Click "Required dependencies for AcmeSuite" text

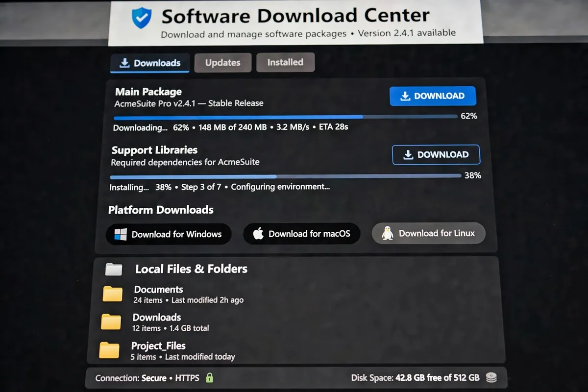click(185, 162)
